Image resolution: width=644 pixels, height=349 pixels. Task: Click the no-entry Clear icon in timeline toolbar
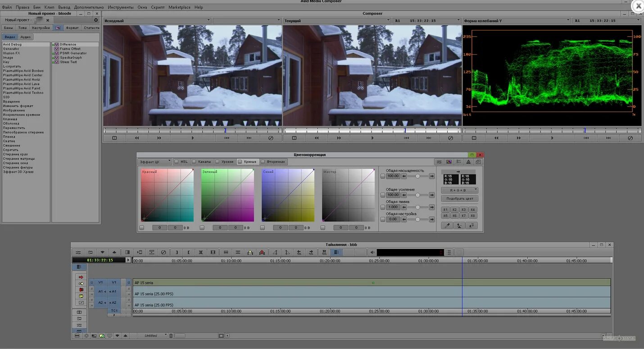(x=163, y=253)
